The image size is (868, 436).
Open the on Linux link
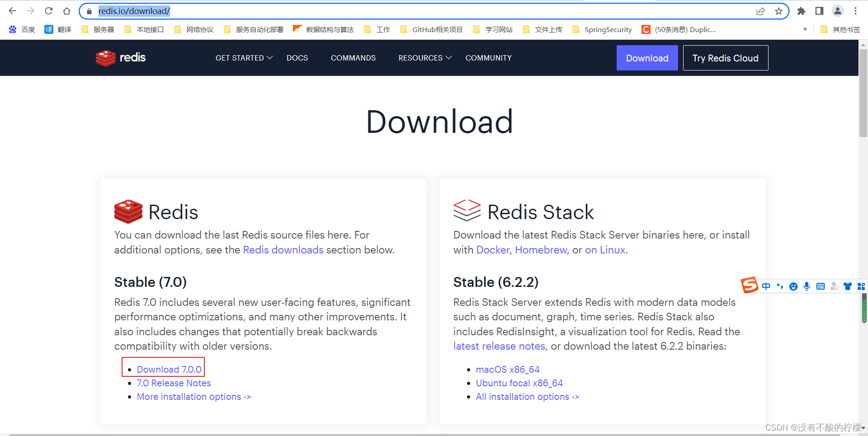tap(605, 250)
